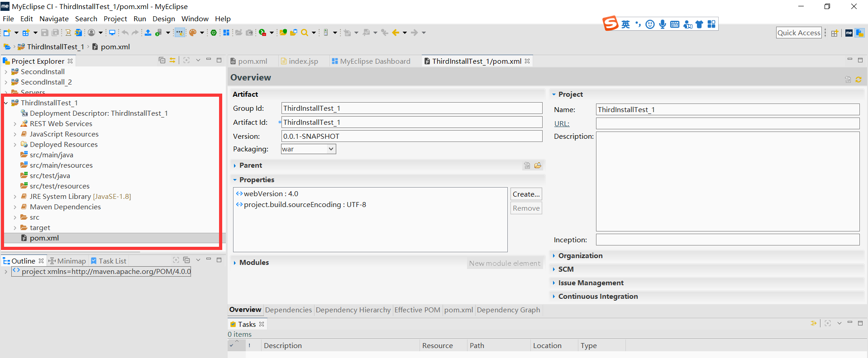Image resolution: width=868 pixels, height=358 pixels.
Task: Click the Sogou microphone voice input icon
Action: [663, 24]
